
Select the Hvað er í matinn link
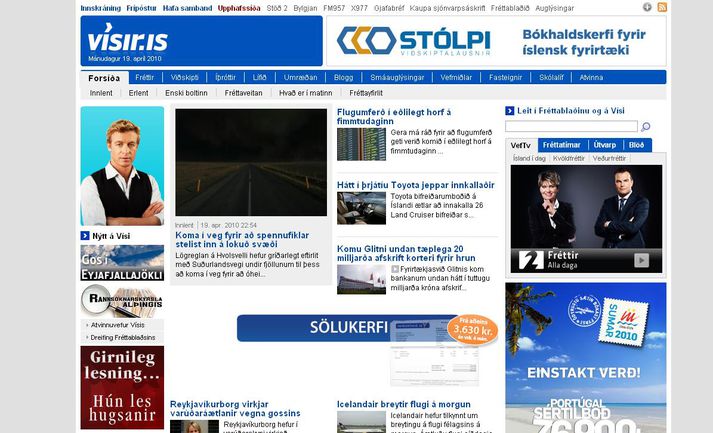306,93
